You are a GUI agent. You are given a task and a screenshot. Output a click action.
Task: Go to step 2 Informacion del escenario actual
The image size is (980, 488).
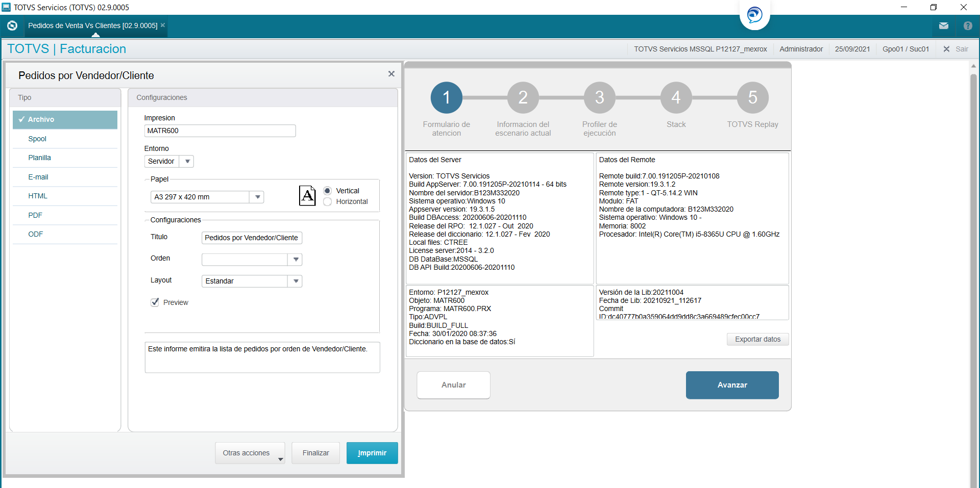(523, 97)
